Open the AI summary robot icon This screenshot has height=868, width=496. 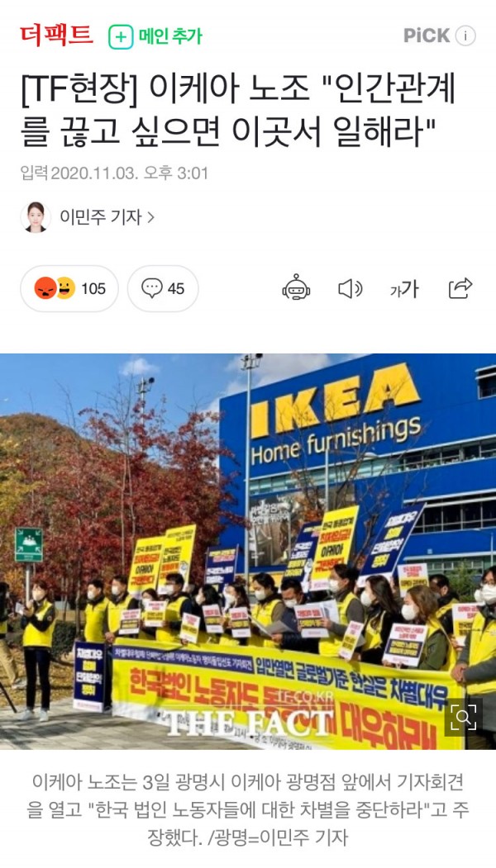coord(296,288)
